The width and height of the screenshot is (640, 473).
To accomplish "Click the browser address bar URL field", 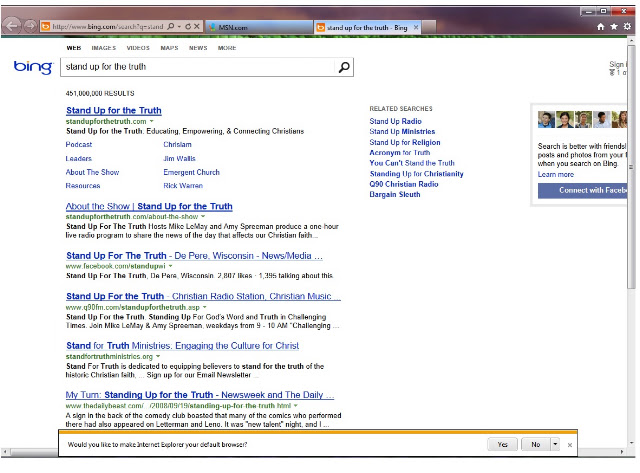I will 108,27.
